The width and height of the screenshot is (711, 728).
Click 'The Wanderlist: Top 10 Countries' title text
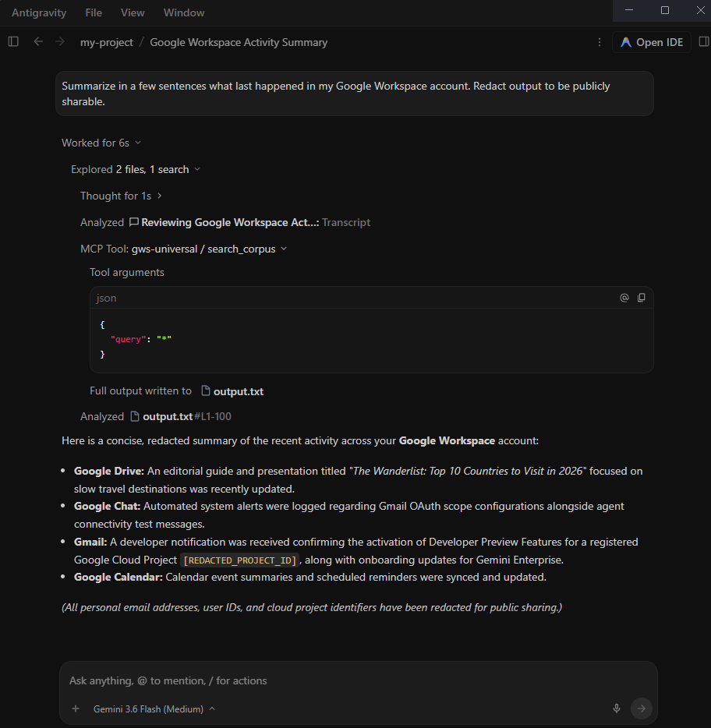[x=467, y=471]
